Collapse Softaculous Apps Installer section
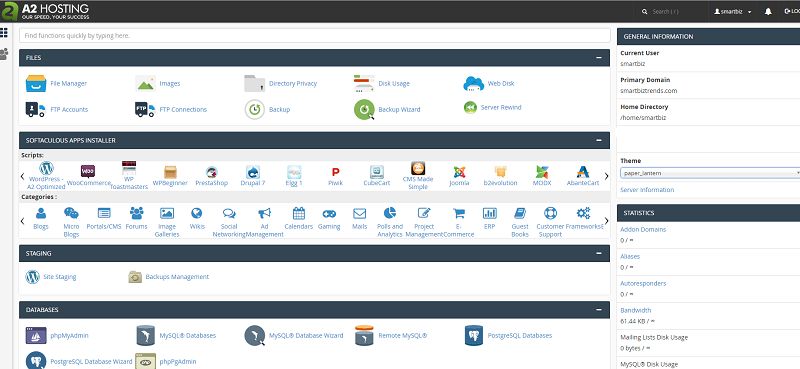 click(x=598, y=140)
